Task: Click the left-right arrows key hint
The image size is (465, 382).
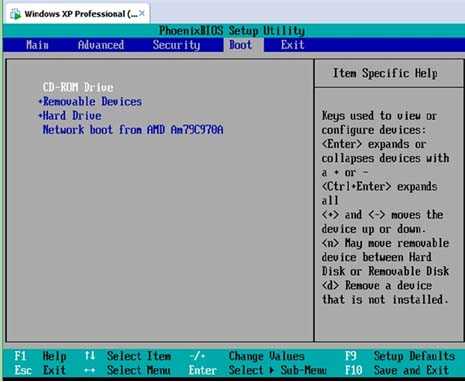Action: pyautogui.click(x=90, y=370)
